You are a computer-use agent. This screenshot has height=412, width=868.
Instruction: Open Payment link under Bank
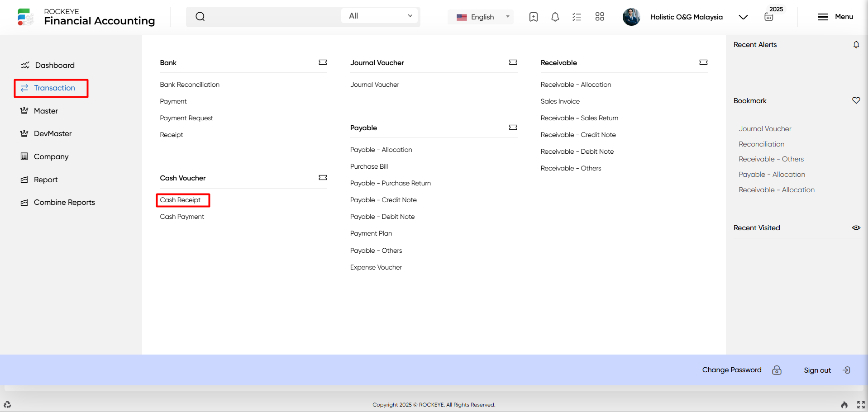173,101
